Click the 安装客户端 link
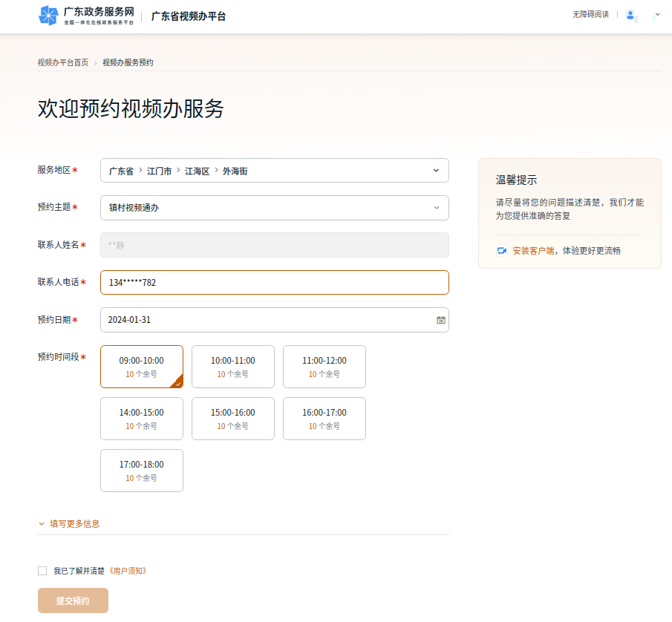This screenshot has height=622, width=672. coord(533,251)
